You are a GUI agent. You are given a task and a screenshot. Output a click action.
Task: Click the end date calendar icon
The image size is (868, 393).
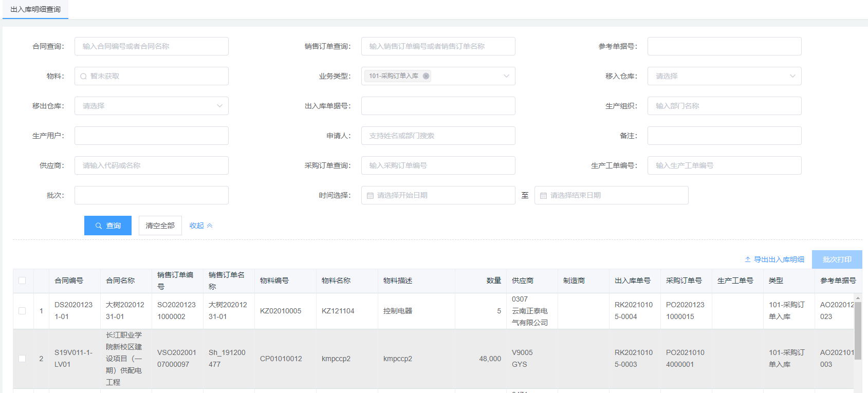click(543, 196)
